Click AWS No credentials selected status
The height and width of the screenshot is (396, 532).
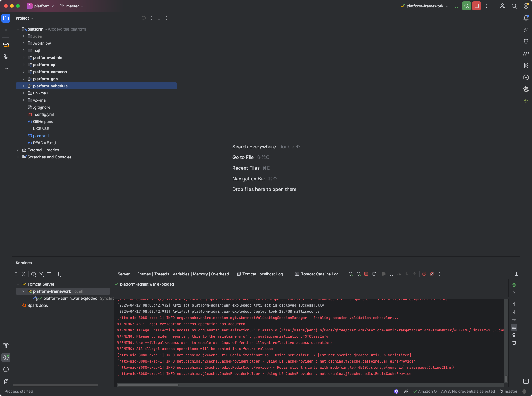pos(468,392)
